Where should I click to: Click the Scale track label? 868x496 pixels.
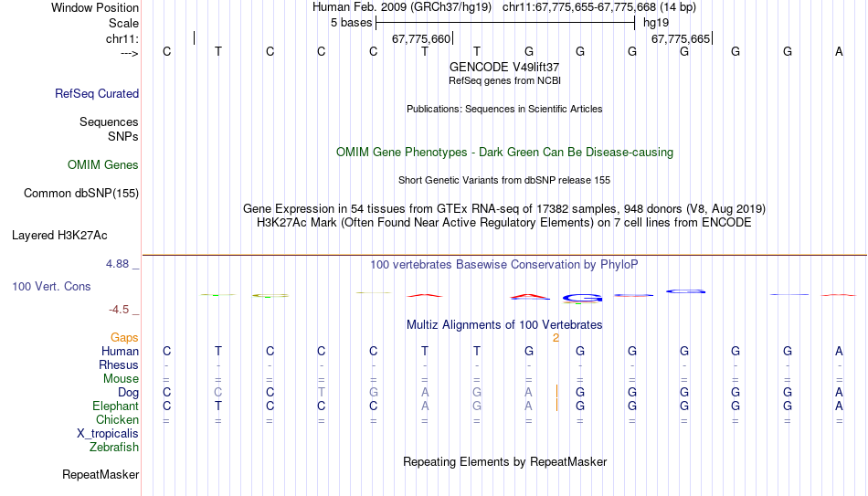pos(123,23)
